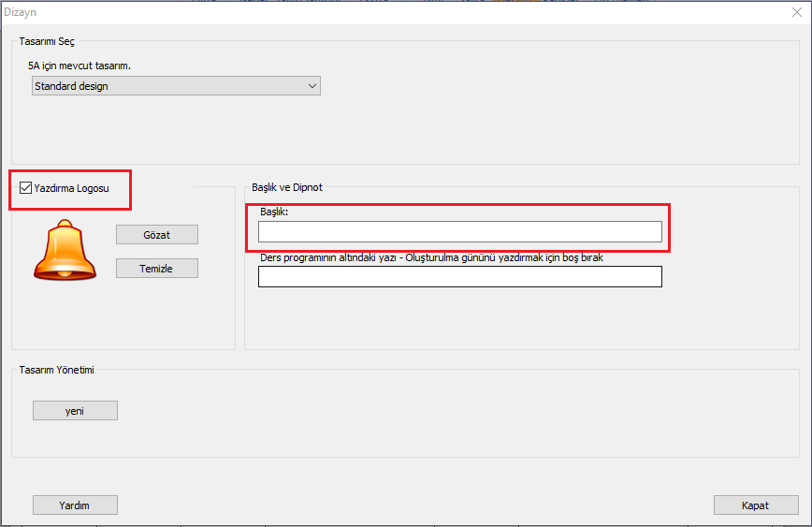Click the Dizayn window title
This screenshot has width=812, height=527.
(x=21, y=12)
